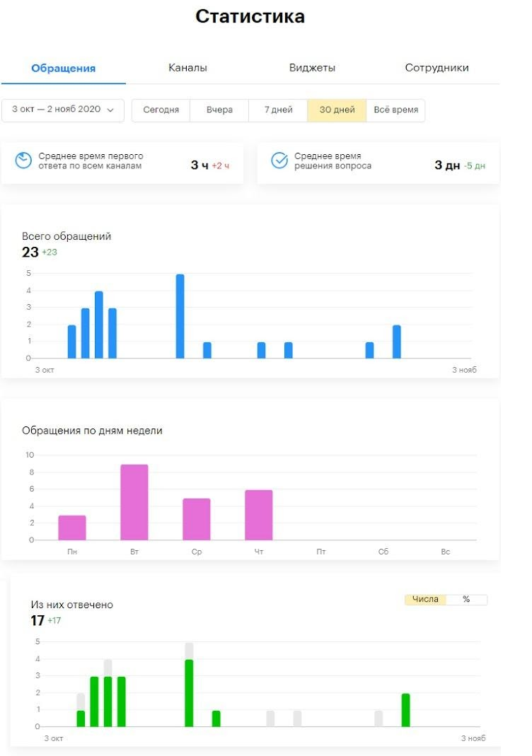The height and width of the screenshot is (756, 532).
Task: Click the 3 ч average first response value
Action: point(199,165)
